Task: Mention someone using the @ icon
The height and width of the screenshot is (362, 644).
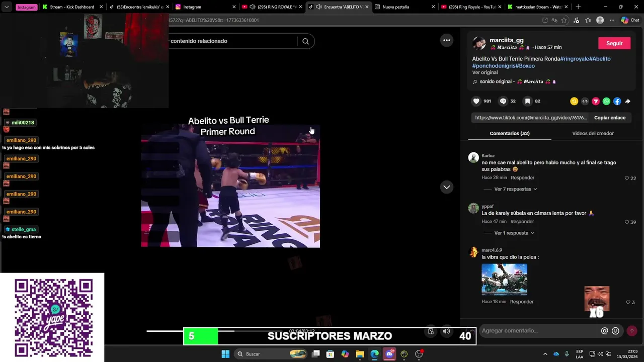Action: coord(605,331)
